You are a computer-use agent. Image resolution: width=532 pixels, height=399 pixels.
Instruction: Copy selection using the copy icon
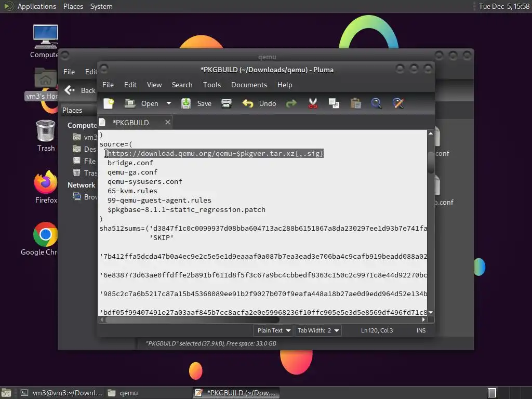pos(334,103)
